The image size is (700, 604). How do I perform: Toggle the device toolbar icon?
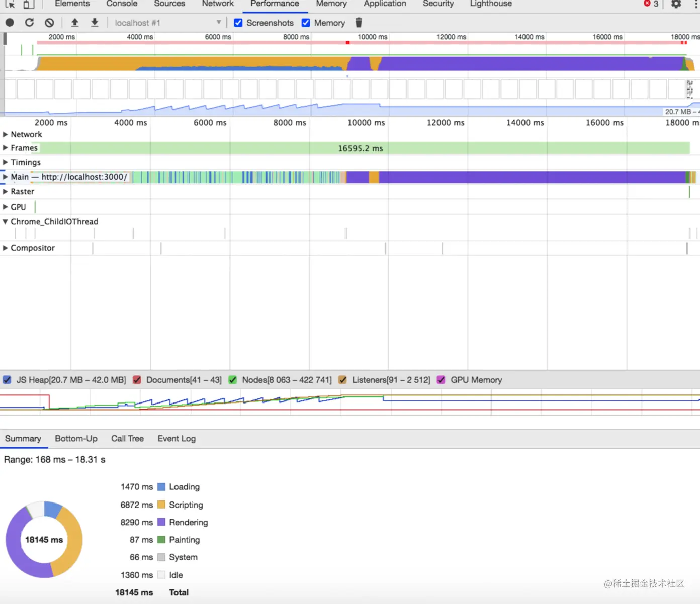click(x=29, y=4)
